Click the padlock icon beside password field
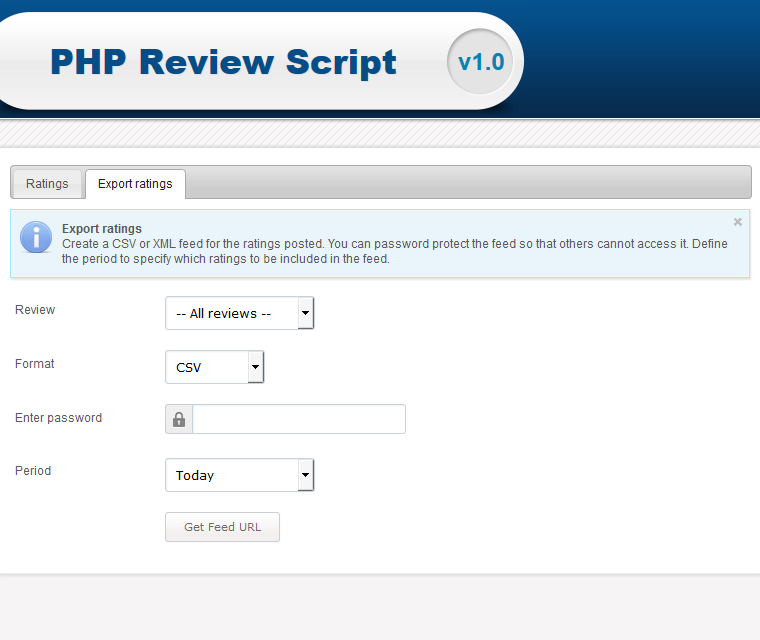 tap(179, 419)
